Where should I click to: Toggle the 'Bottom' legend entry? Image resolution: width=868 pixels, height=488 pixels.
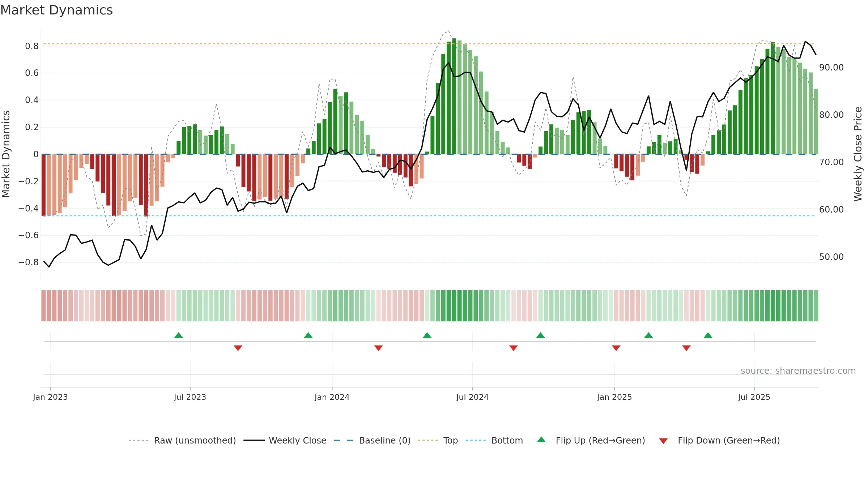494,440
